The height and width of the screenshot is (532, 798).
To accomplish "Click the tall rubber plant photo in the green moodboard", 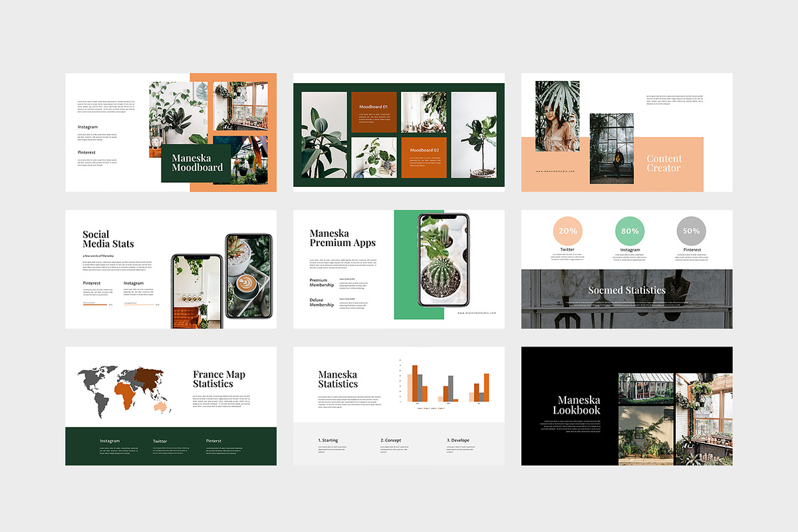I will tap(324, 135).
